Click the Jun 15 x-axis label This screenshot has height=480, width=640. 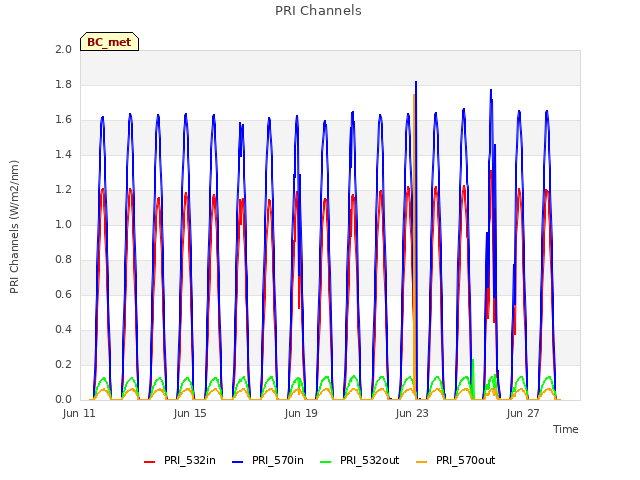(190, 413)
